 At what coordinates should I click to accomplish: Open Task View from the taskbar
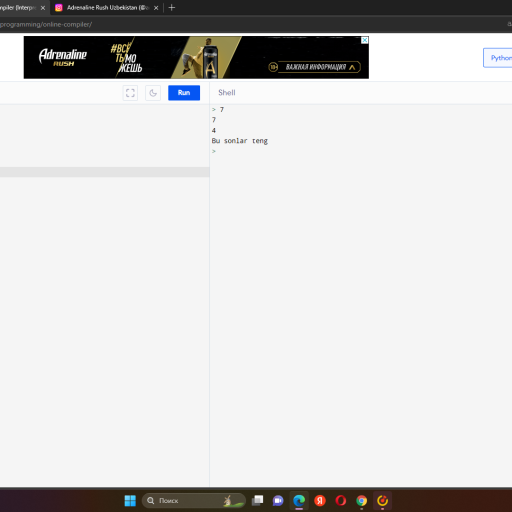click(x=257, y=500)
